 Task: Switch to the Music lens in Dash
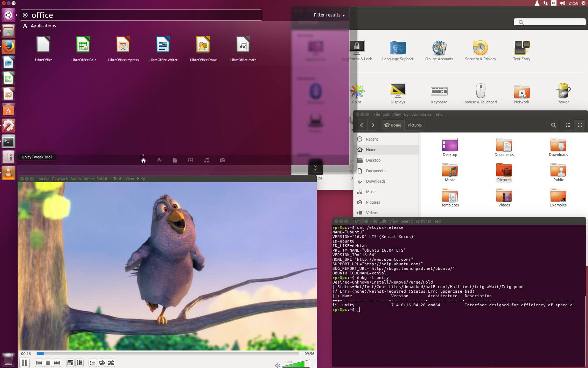[x=206, y=160]
